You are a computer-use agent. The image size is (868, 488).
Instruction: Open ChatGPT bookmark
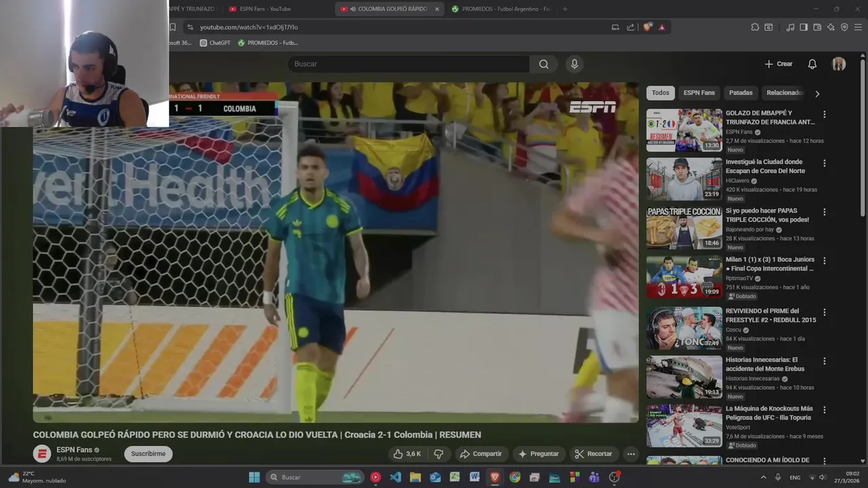point(215,43)
